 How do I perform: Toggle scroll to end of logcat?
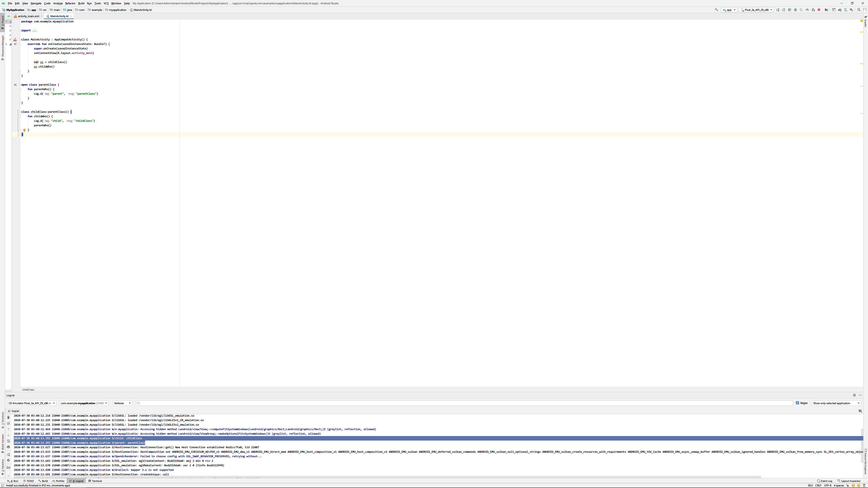(x=8, y=423)
